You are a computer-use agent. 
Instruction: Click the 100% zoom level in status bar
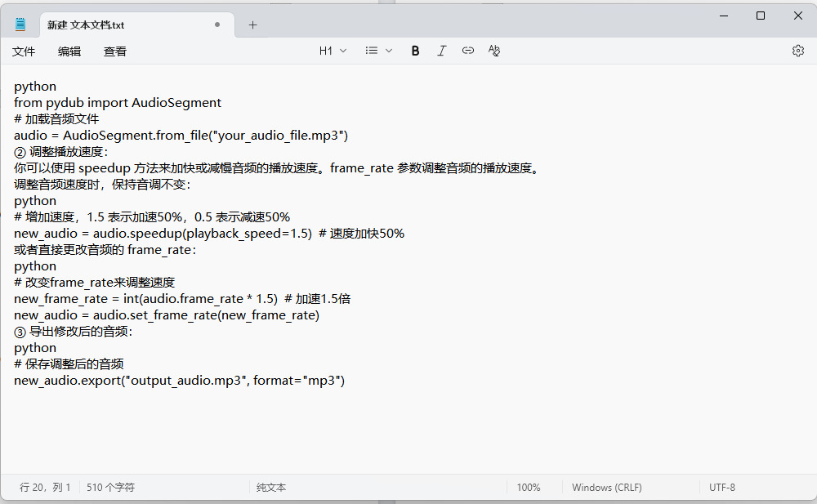click(529, 488)
